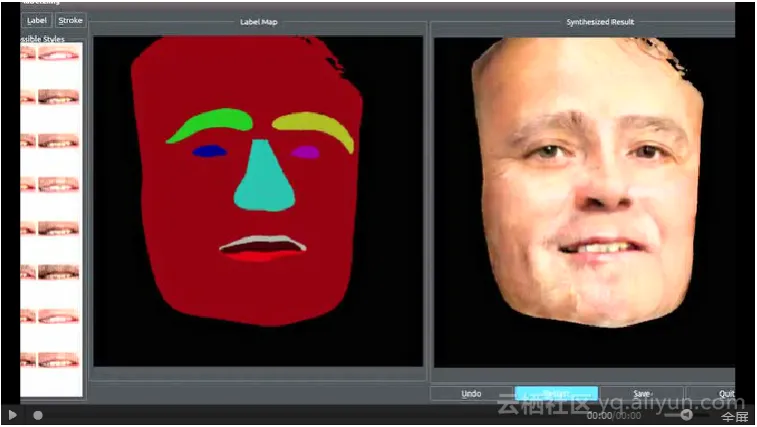Select the seventh mouth style thumbnail from top
This screenshot has height=427, width=757.
coord(58,316)
